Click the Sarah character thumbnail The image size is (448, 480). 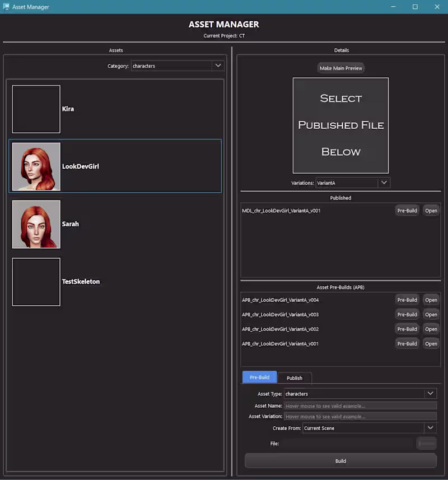pyautogui.click(x=36, y=224)
